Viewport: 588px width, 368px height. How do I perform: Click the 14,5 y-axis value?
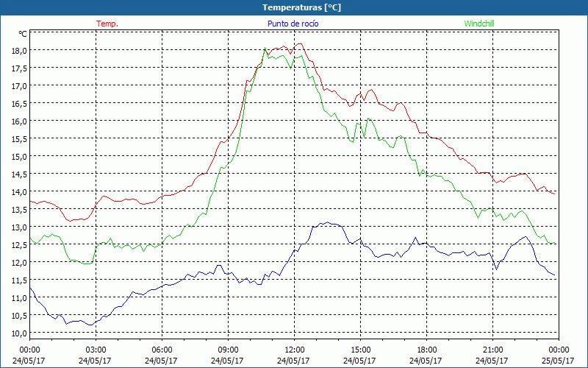pos(20,174)
